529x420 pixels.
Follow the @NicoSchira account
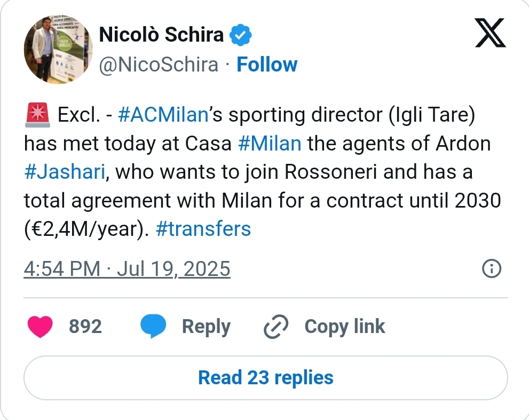(267, 65)
